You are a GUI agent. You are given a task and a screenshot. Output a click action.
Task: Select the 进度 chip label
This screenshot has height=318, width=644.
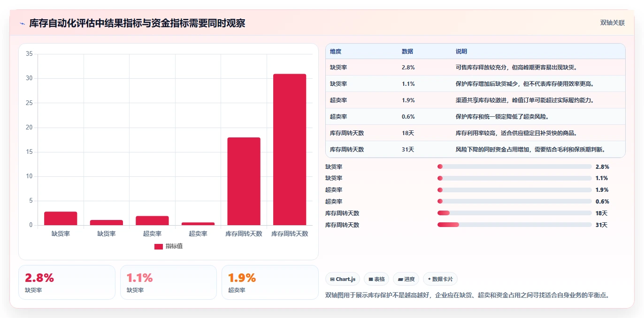pyautogui.click(x=409, y=279)
